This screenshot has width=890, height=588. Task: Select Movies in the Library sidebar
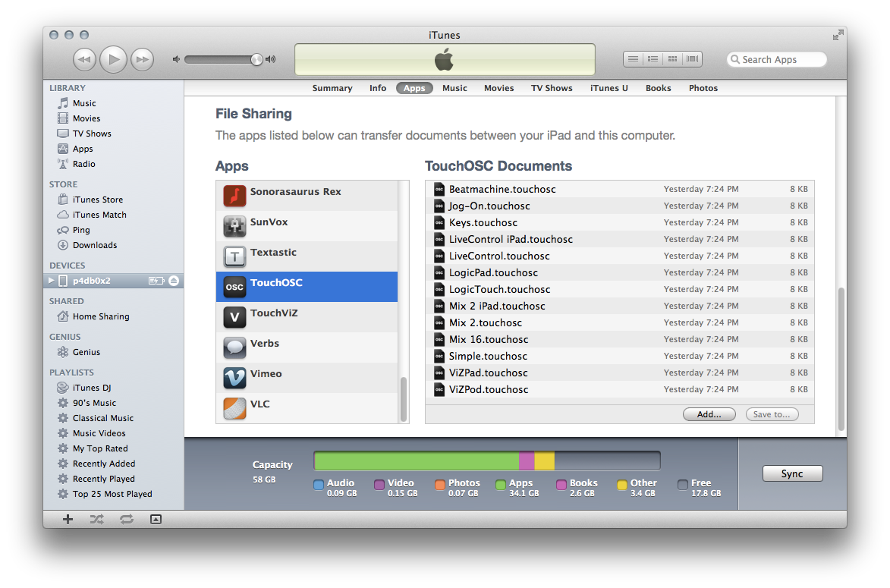[114, 118]
